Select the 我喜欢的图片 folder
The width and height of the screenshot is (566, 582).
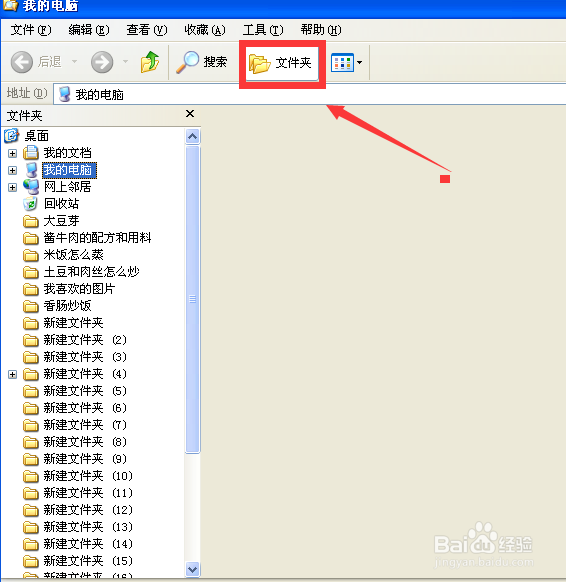[x=79, y=289]
